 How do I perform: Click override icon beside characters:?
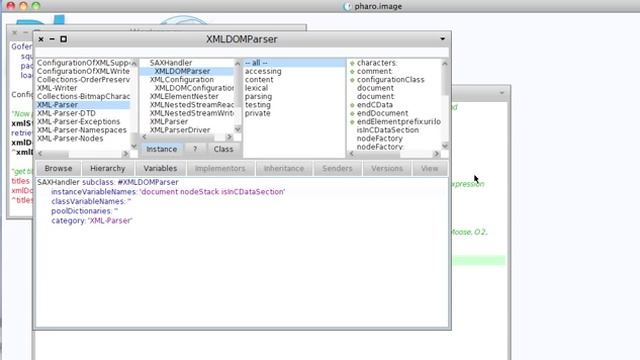tap(352, 63)
